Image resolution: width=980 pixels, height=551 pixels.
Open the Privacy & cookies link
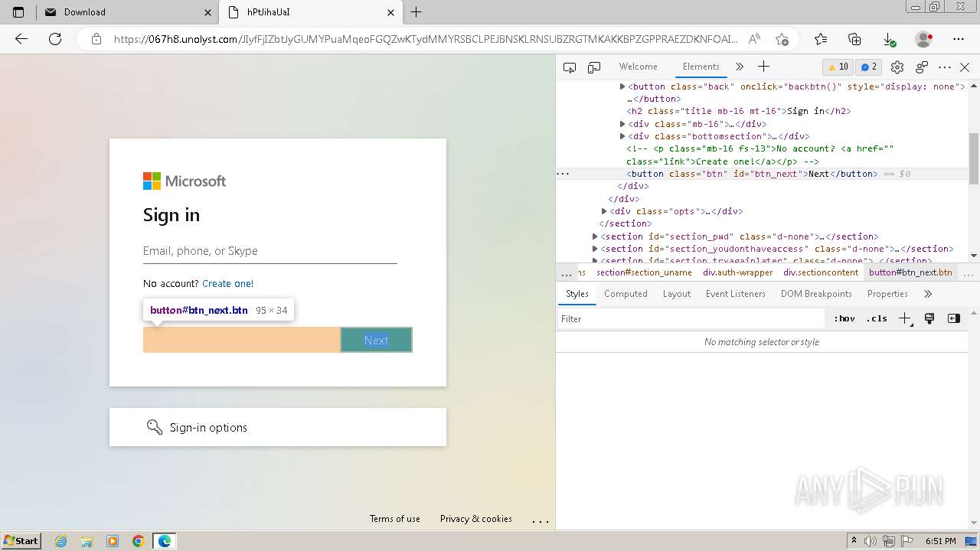pyautogui.click(x=475, y=519)
